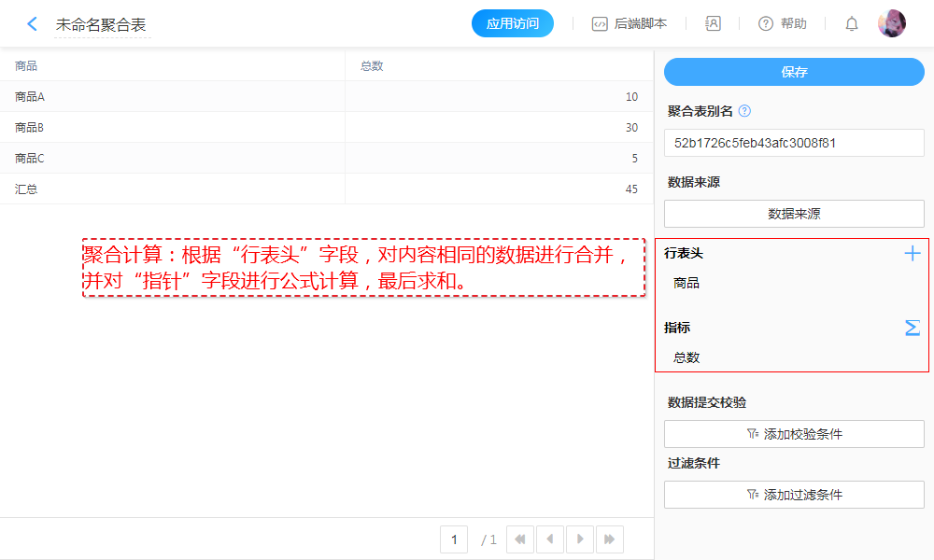
Task: Open 帮助 help menu
Action: pyautogui.click(x=783, y=24)
